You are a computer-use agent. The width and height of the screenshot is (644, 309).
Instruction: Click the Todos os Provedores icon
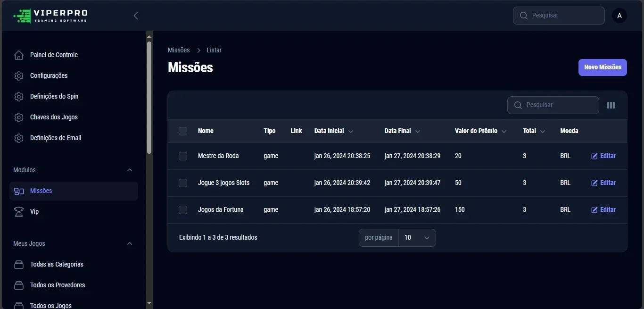click(x=19, y=285)
